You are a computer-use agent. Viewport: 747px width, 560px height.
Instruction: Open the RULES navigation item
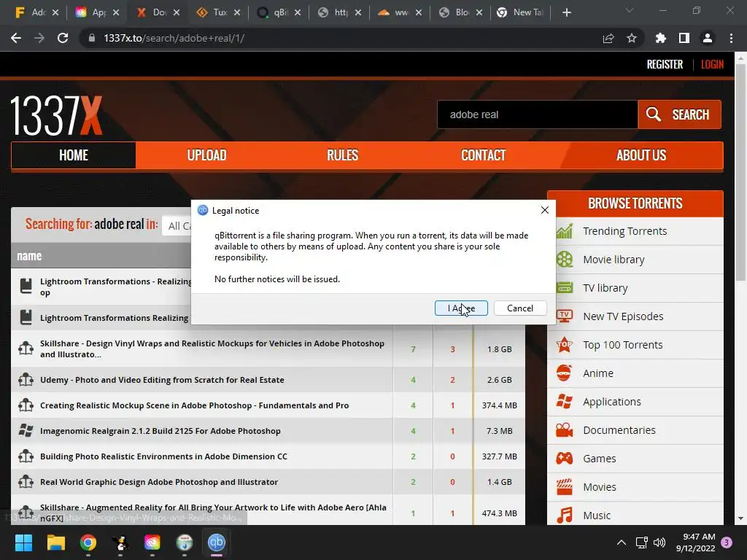tap(343, 155)
